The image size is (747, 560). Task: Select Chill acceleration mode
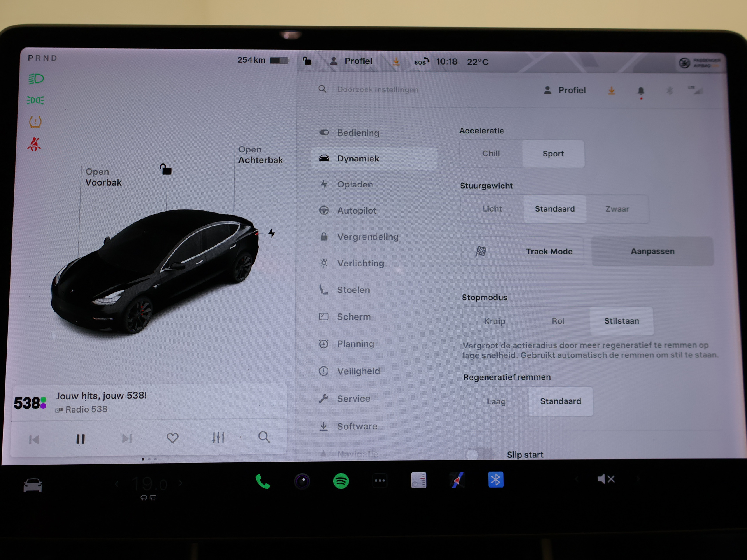tap(491, 154)
